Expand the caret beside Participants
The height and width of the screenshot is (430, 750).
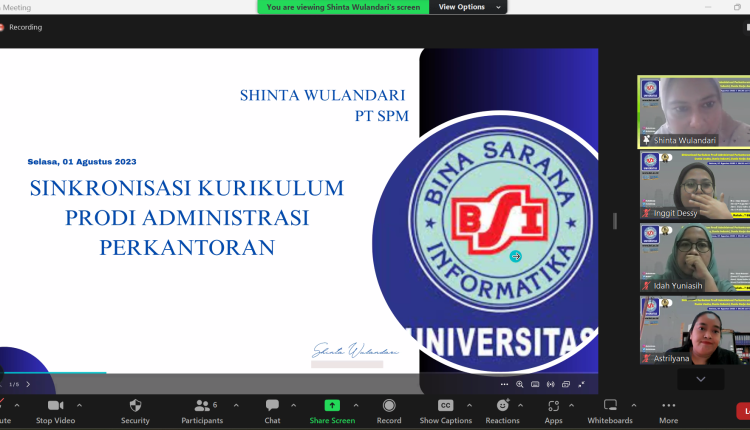pyautogui.click(x=236, y=406)
